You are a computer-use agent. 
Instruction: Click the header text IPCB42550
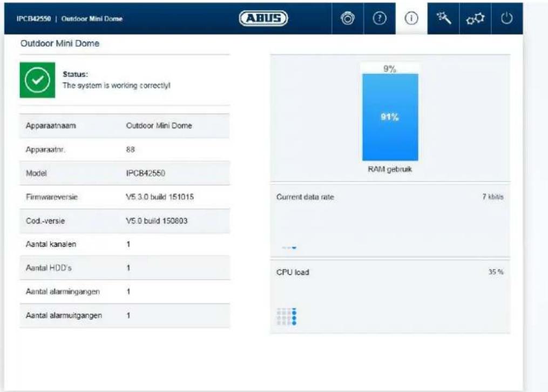click(33, 19)
